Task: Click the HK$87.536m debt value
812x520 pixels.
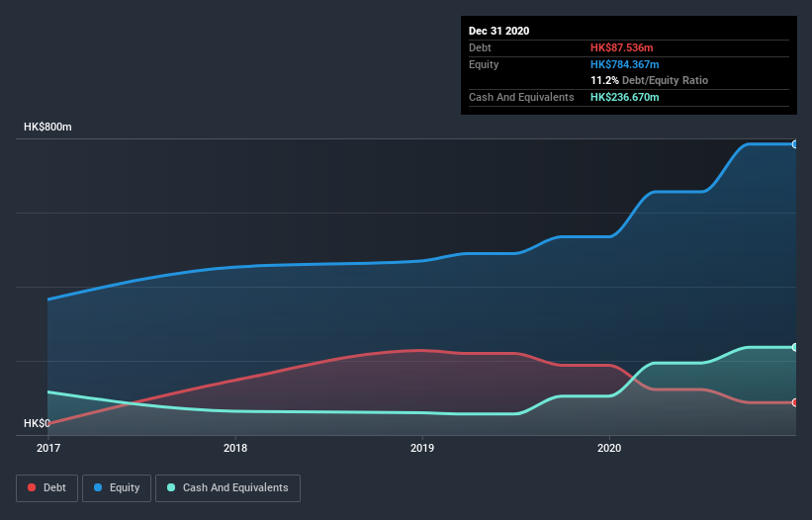Action: [x=621, y=47]
